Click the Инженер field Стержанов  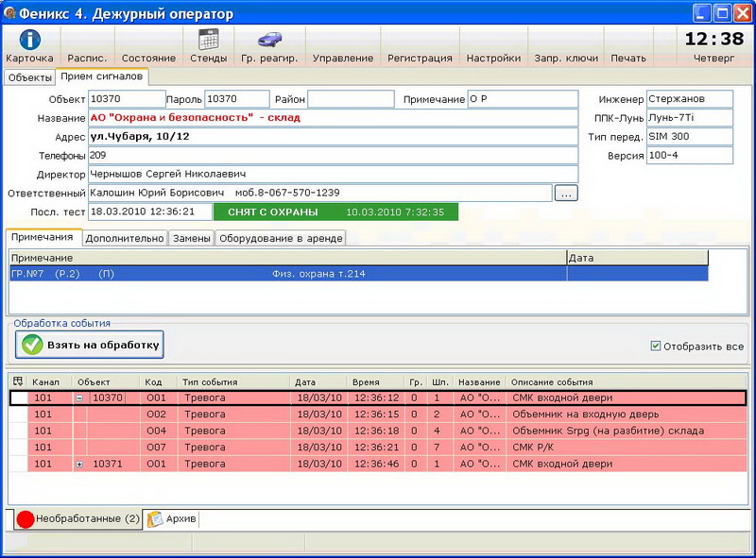(690, 99)
